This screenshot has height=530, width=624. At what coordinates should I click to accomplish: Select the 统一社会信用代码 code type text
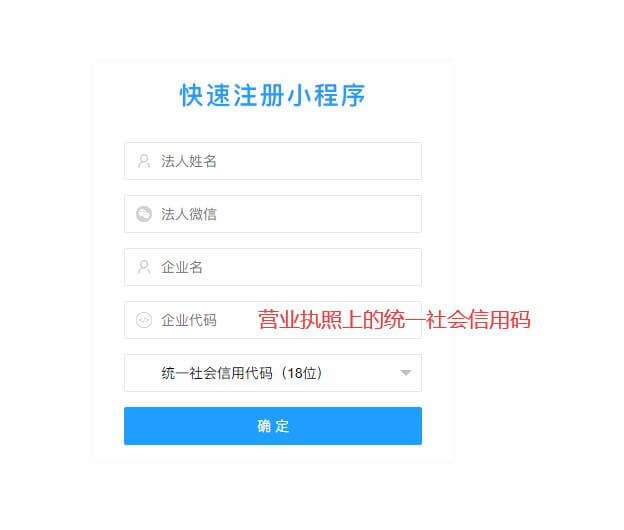pos(217,373)
